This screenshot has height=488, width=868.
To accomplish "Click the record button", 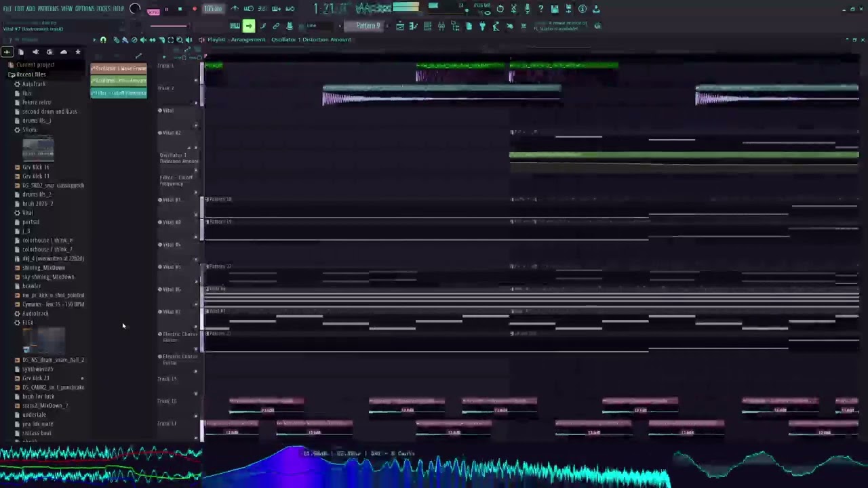I will [195, 9].
